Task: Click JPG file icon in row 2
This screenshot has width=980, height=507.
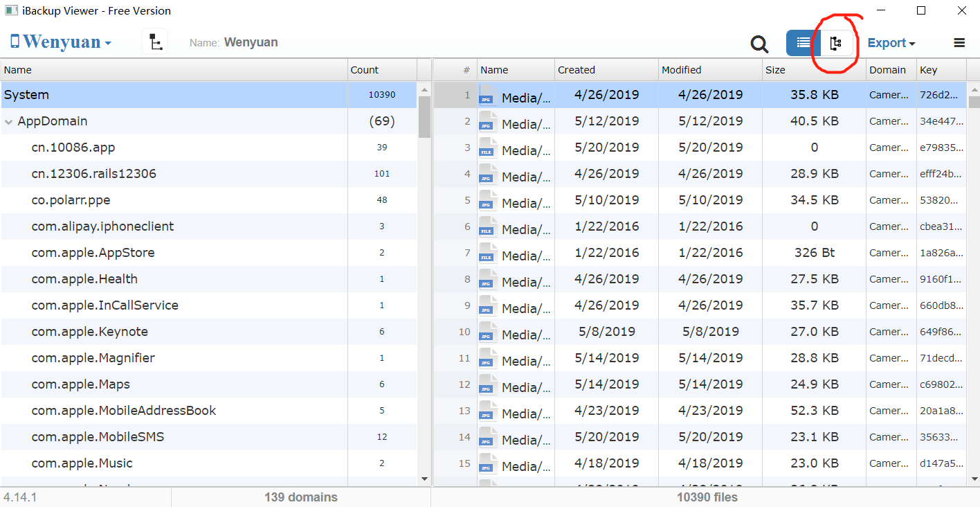Action: (x=489, y=121)
